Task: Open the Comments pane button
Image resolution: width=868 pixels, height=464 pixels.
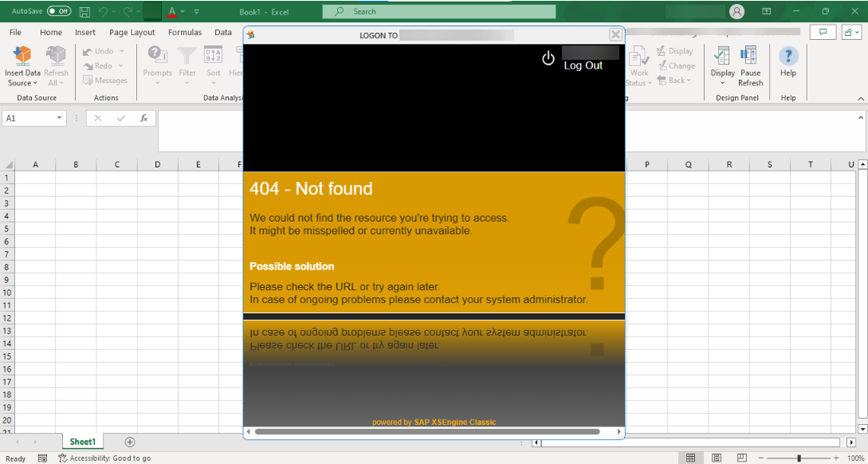Action: (823, 32)
